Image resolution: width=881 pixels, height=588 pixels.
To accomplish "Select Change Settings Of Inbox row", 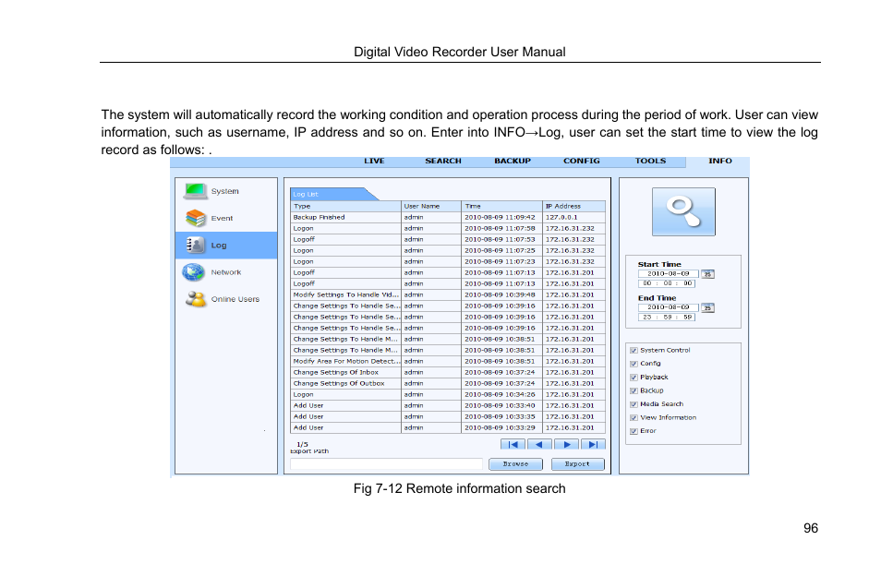I will coord(448,372).
